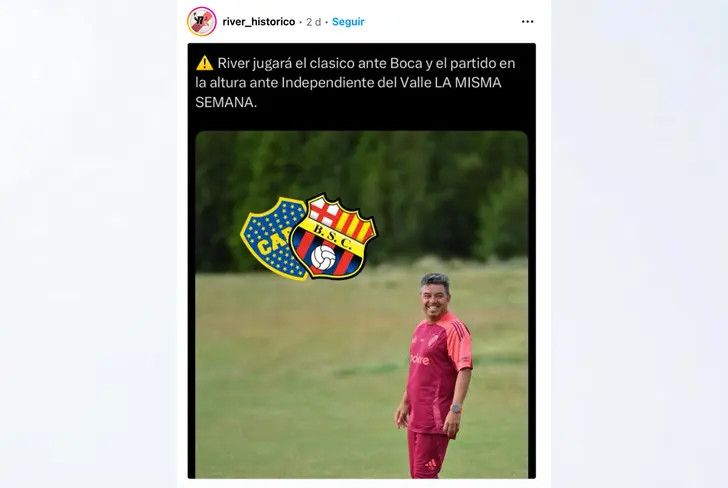
Task: Click the white soccer ball in the crest
Action: 323,258
